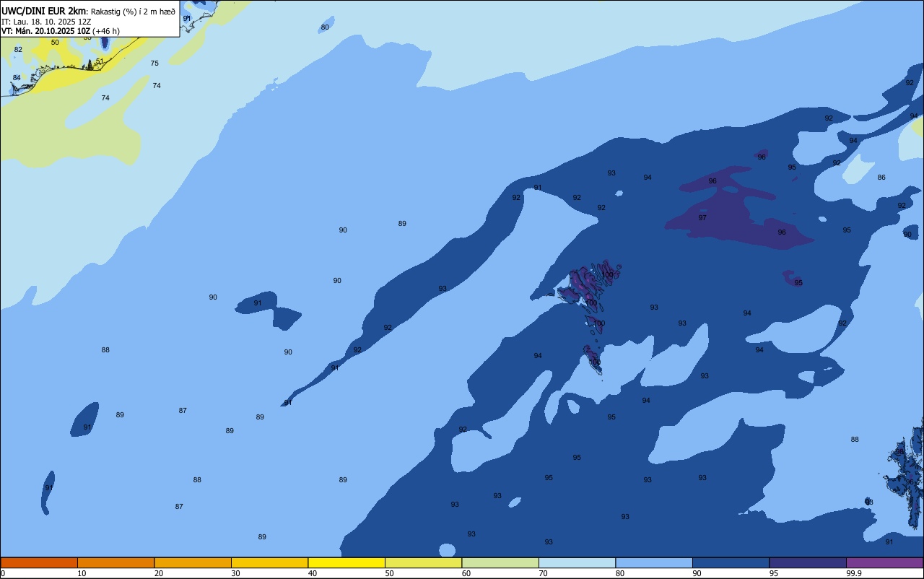Click the "IT: Lau. 18. 10. 2025 12Z" line

46,22
